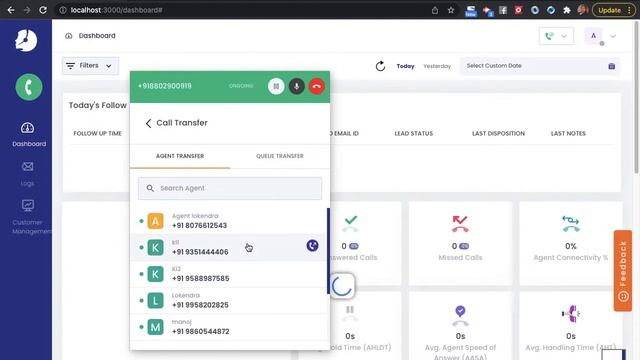The height and width of the screenshot is (360, 640).
Task: Click the Missed Calls icon card
Action: (460, 224)
